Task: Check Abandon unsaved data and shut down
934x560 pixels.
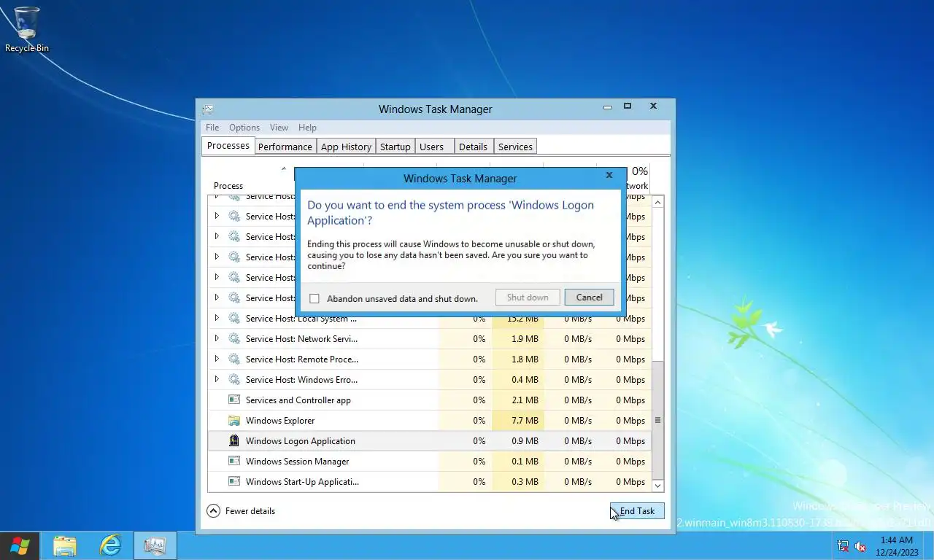Action: coord(314,298)
